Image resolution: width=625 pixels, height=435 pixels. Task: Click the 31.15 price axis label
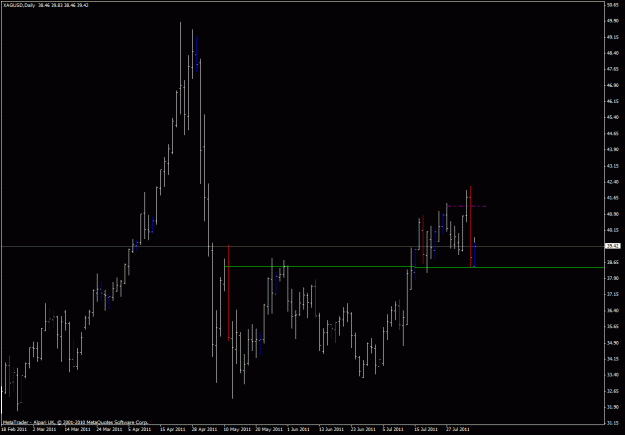coord(613,423)
